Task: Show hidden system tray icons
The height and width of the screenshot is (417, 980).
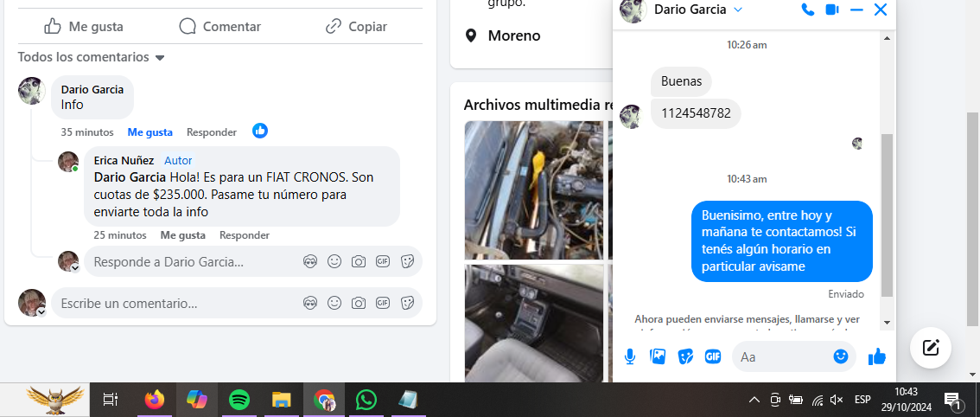Action: 754,400
